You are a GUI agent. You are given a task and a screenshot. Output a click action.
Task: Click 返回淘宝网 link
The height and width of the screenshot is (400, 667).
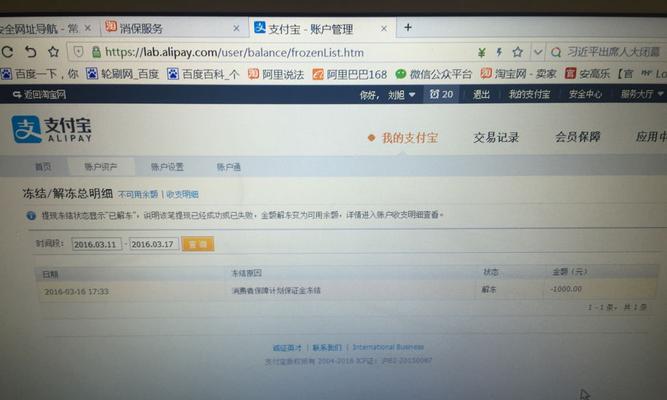coord(40,94)
